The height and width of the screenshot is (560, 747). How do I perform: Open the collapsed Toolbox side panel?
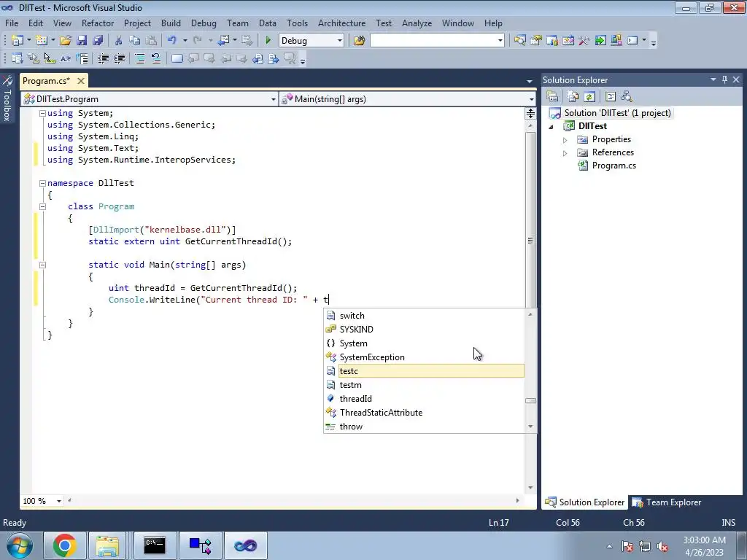coord(7,98)
